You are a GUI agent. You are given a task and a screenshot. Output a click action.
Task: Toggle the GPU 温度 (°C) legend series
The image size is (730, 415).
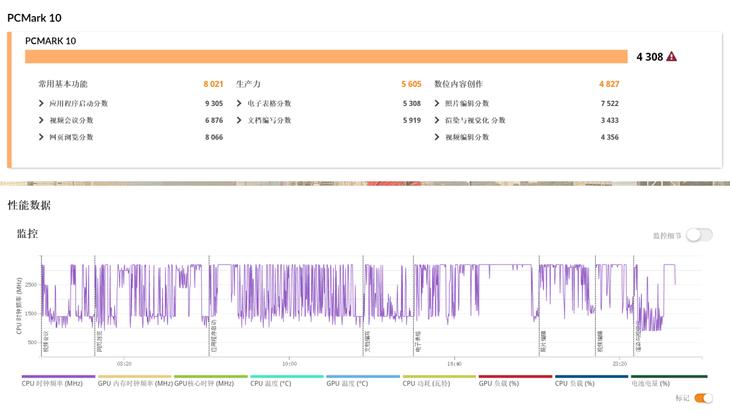coord(363,381)
